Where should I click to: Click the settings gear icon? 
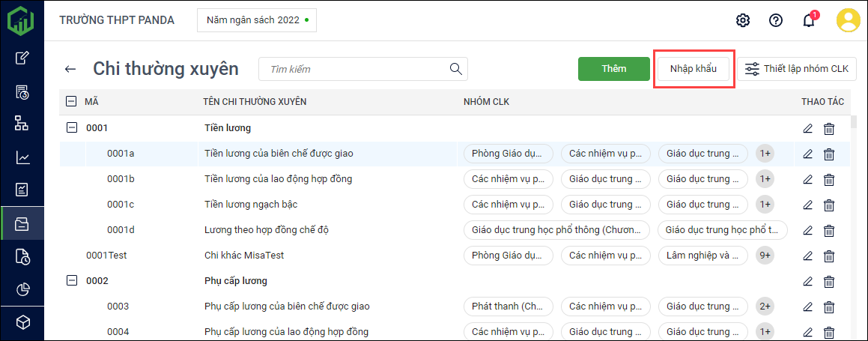pyautogui.click(x=743, y=20)
